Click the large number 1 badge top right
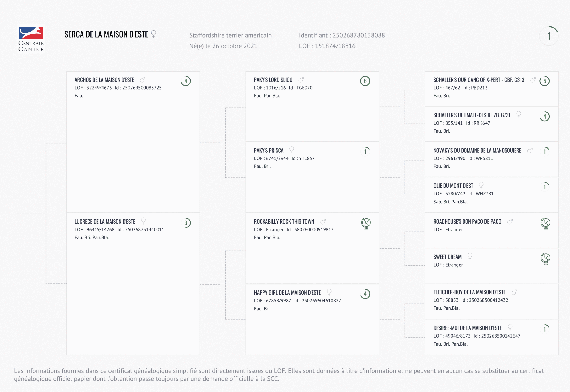The height and width of the screenshot is (392, 570). (549, 36)
